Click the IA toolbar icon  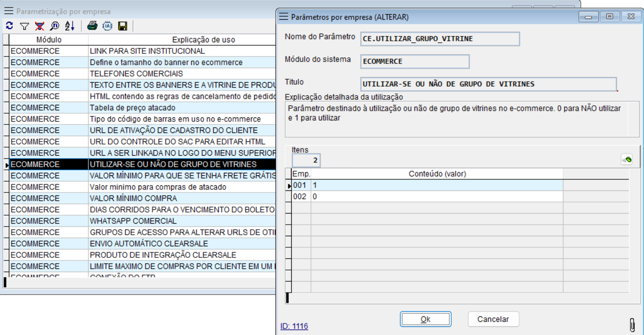point(107,26)
